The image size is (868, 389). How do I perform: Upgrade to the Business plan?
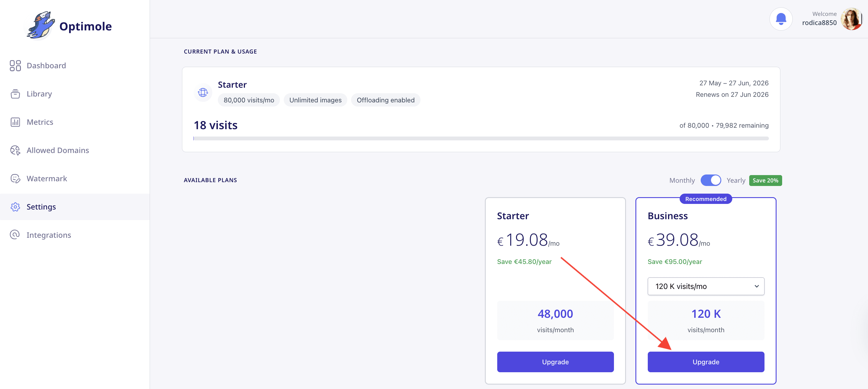coord(706,362)
